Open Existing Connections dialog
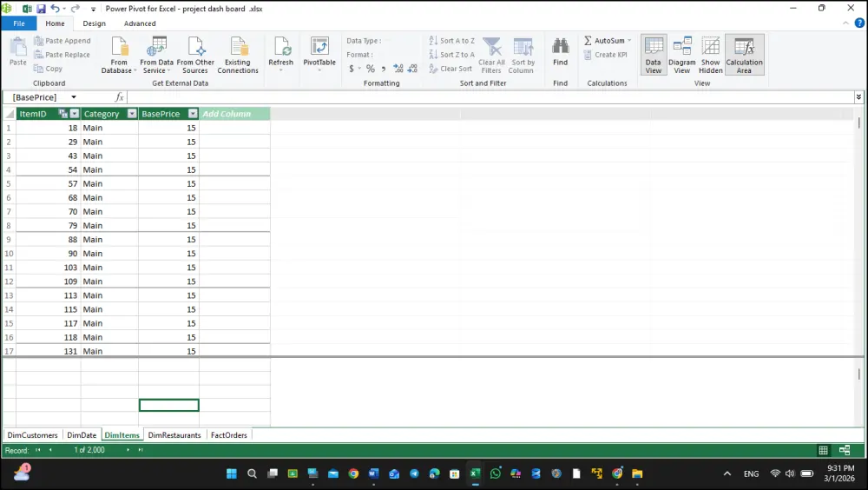The image size is (868, 490). click(x=238, y=55)
